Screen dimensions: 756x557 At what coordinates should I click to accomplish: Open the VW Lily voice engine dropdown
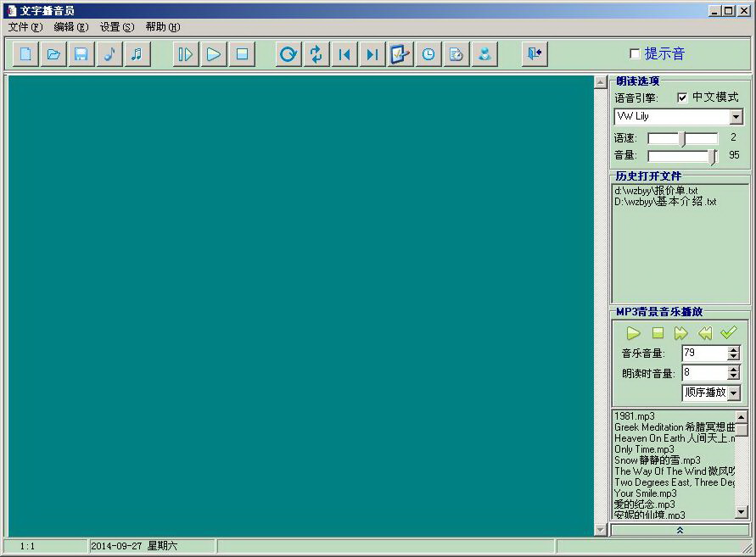(736, 117)
